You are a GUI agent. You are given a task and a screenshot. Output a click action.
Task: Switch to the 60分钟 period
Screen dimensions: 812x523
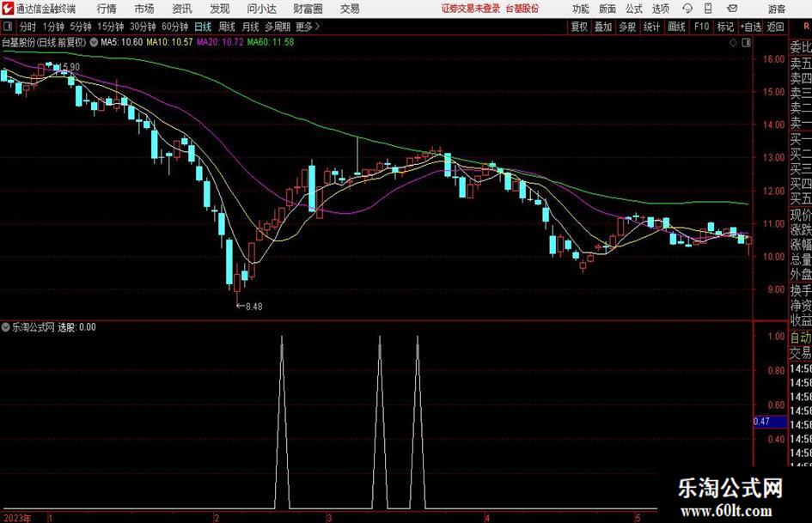[175, 27]
